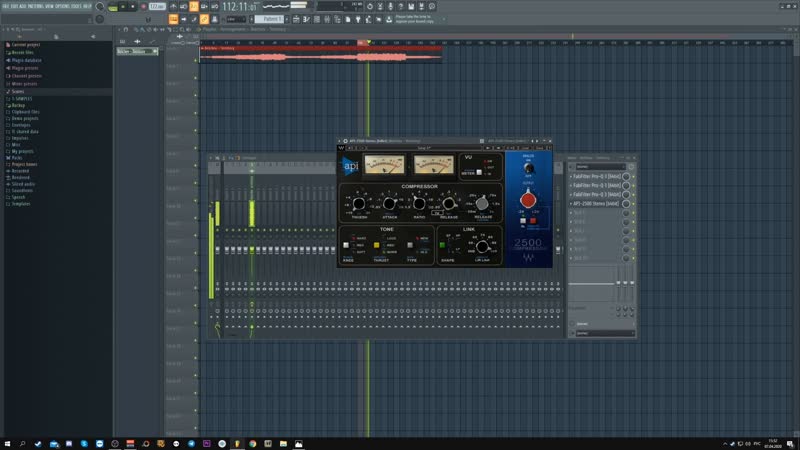The width and height of the screenshot is (800, 450).
Task: Click the highlighted orange metronome-row toolbar icon
Action: pos(194,7)
